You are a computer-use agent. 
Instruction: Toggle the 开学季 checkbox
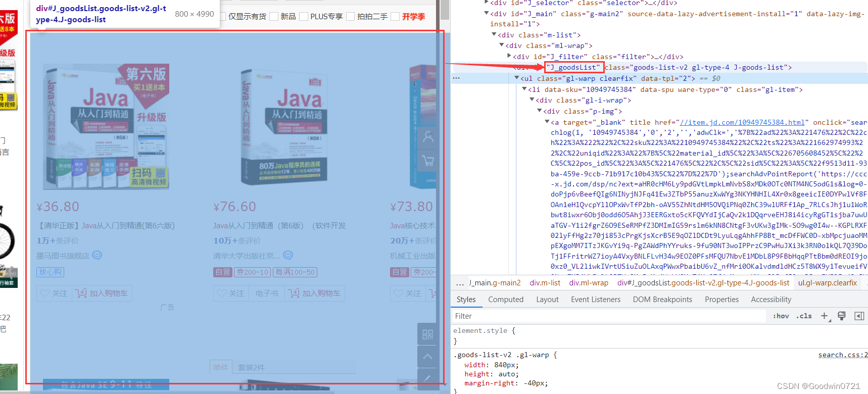[x=395, y=17]
